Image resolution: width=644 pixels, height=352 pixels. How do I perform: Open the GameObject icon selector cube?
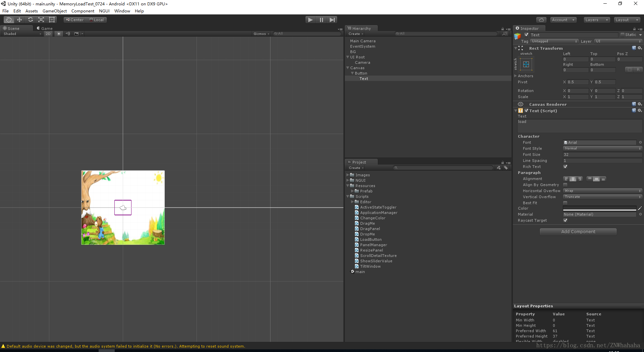coord(518,36)
